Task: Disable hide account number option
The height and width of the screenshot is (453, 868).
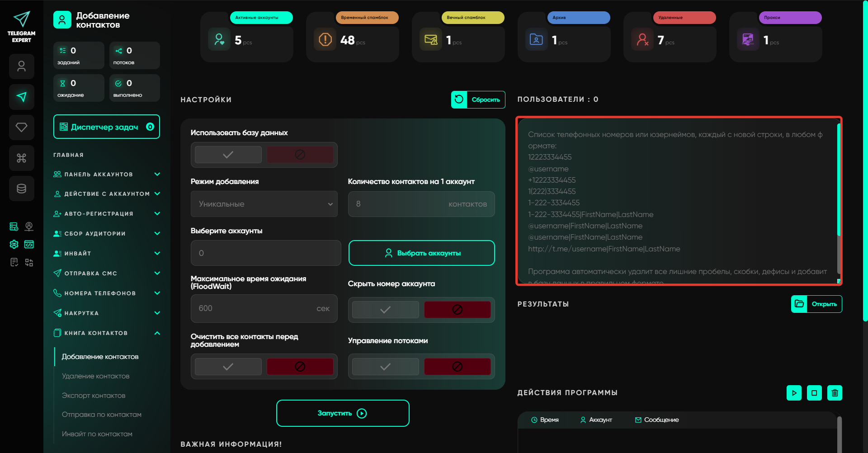Action: tap(457, 310)
